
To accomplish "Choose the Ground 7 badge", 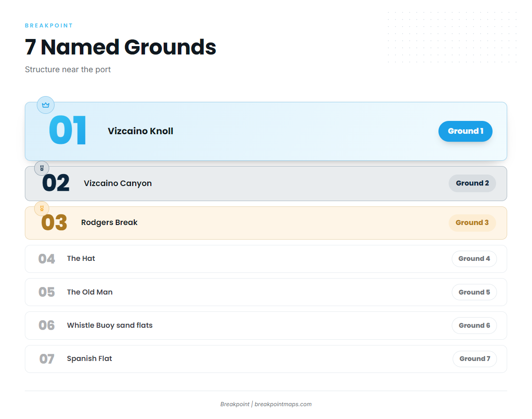I will click(x=475, y=359).
